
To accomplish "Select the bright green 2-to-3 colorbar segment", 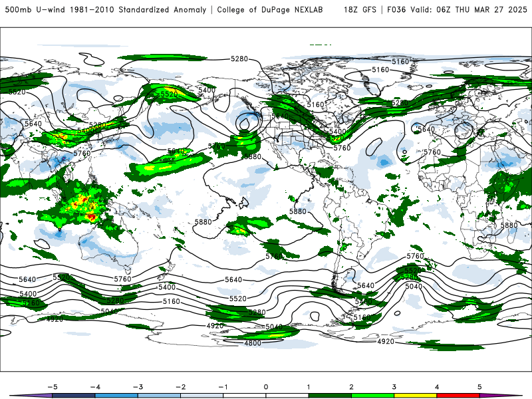I will [372, 396].
